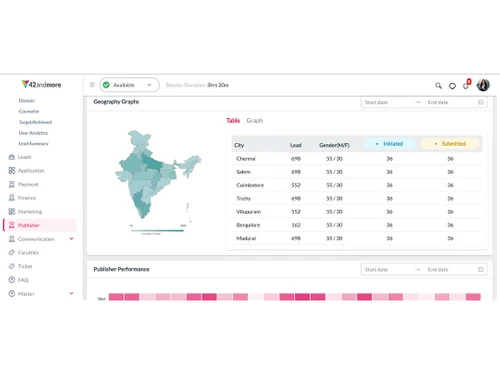Click the City column header

[x=239, y=145]
